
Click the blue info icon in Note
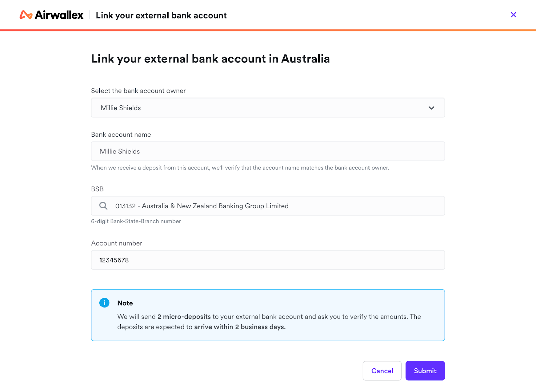tap(105, 303)
